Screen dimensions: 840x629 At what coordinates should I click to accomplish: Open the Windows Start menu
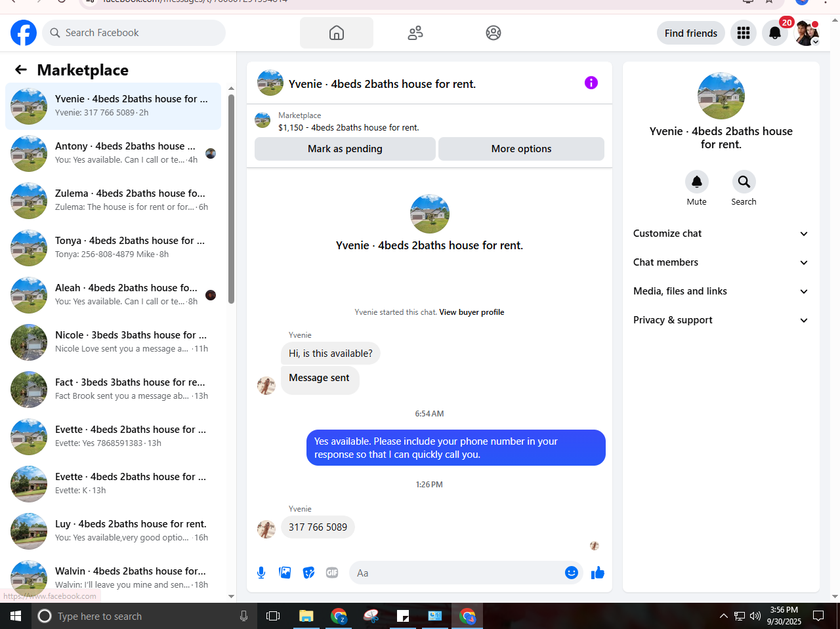16,616
